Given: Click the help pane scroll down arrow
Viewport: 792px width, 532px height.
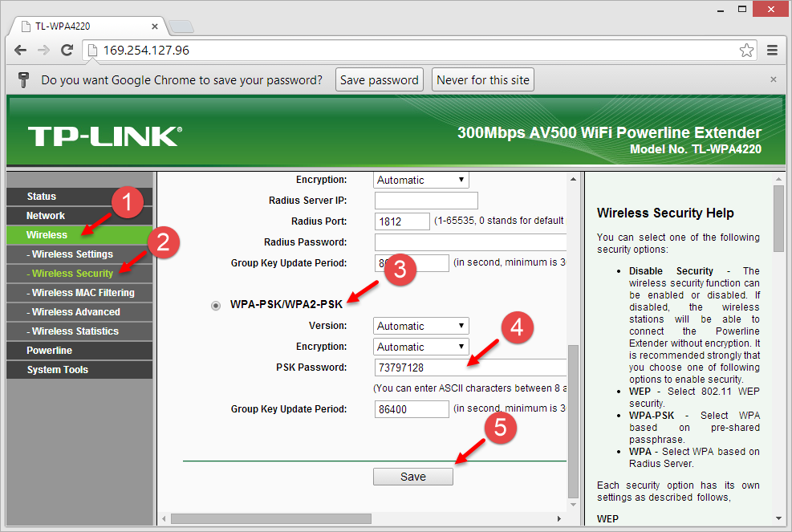Looking at the screenshot, I should coord(778,518).
